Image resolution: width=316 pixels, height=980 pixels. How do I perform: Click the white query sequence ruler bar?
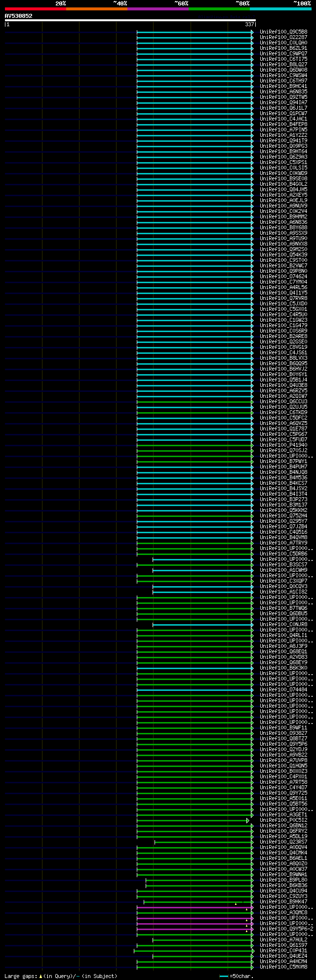130,20
